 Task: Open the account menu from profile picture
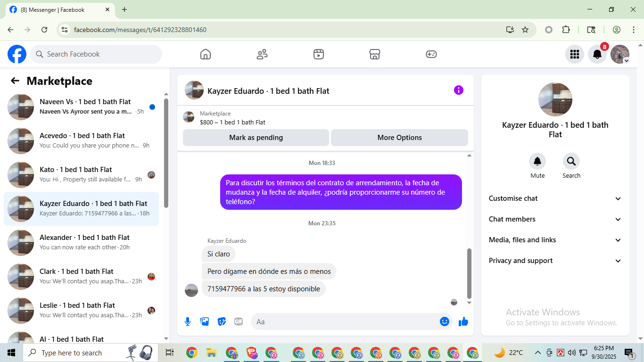(620, 54)
